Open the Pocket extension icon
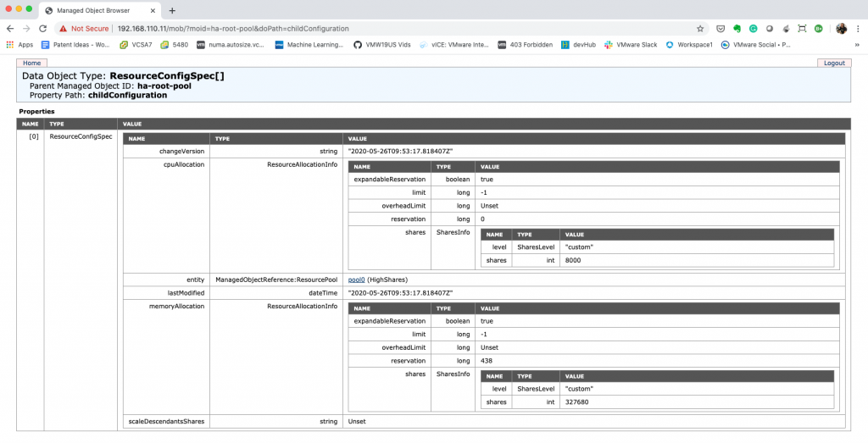Viewport: 868px width, 443px height. [721, 28]
